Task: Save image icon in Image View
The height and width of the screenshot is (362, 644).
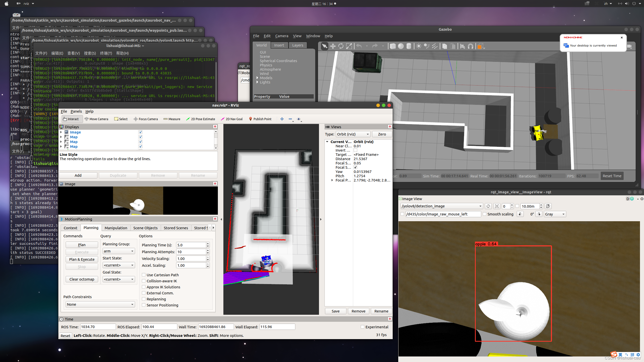Action: [x=548, y=206]
